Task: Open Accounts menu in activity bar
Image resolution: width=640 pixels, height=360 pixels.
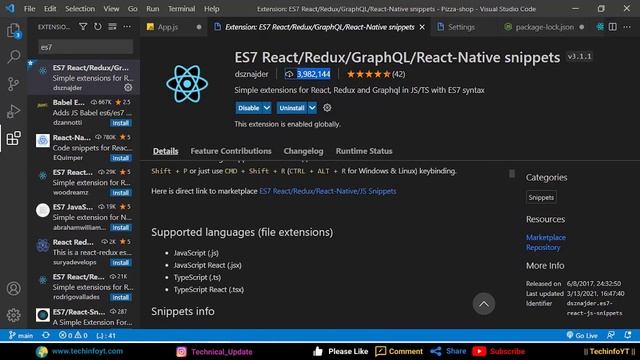Action: pyautogui.click(x=13, y=289)
